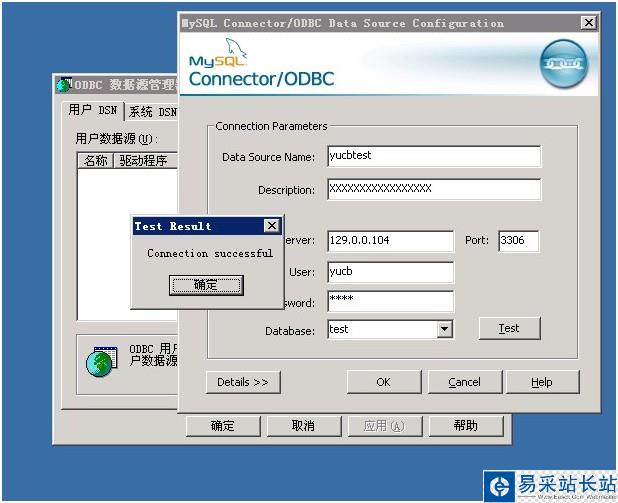Click 帮助 in ODBC administrator window
The height and width of the screenshot is (503, 618).
(466, 426)
